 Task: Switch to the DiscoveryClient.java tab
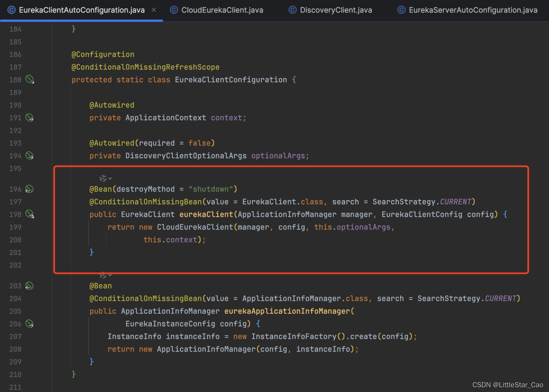click(x=330, y=10)
